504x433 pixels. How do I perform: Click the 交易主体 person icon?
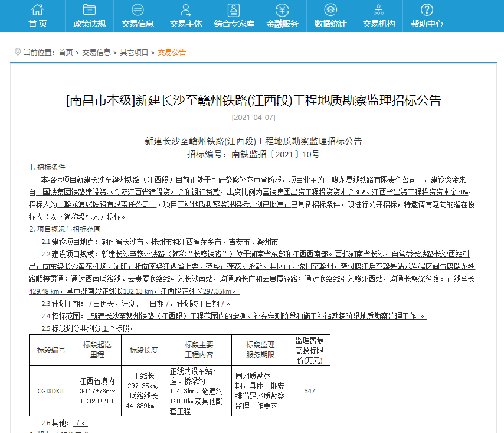tap(185, 10)
